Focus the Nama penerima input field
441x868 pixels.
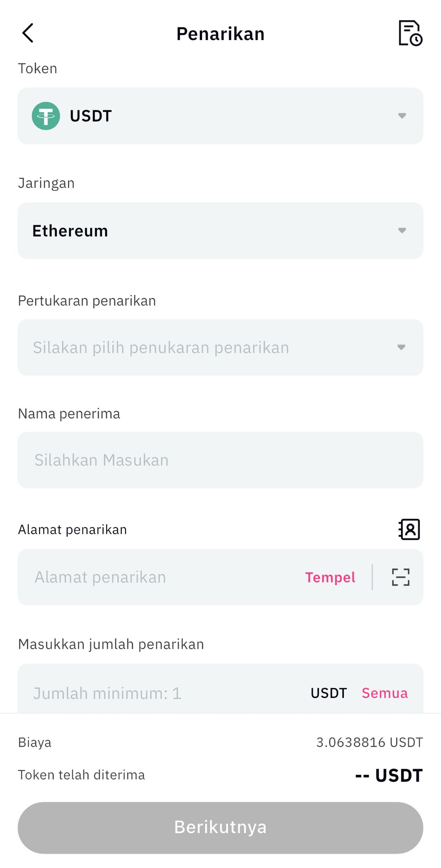pos(220,460)
